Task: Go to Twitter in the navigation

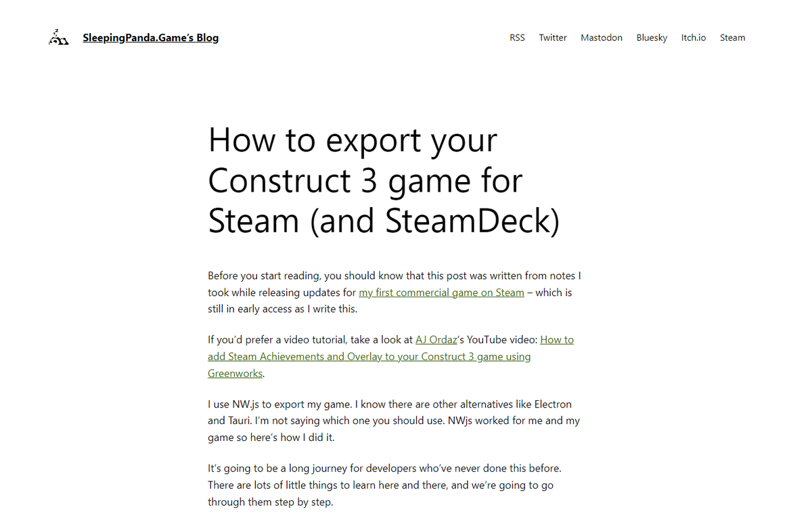Action: (x=553, y=38)
